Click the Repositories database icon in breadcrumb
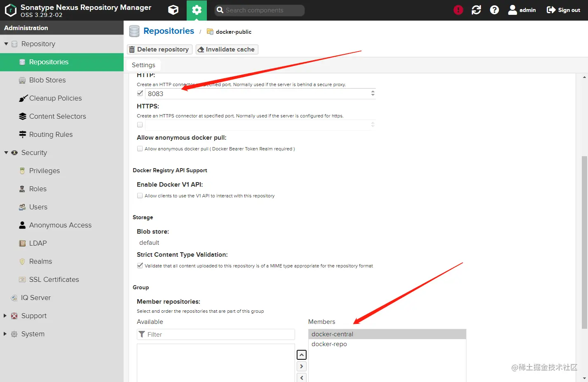Viewport: 588px width, 382px height. click(x=134, y=31)
